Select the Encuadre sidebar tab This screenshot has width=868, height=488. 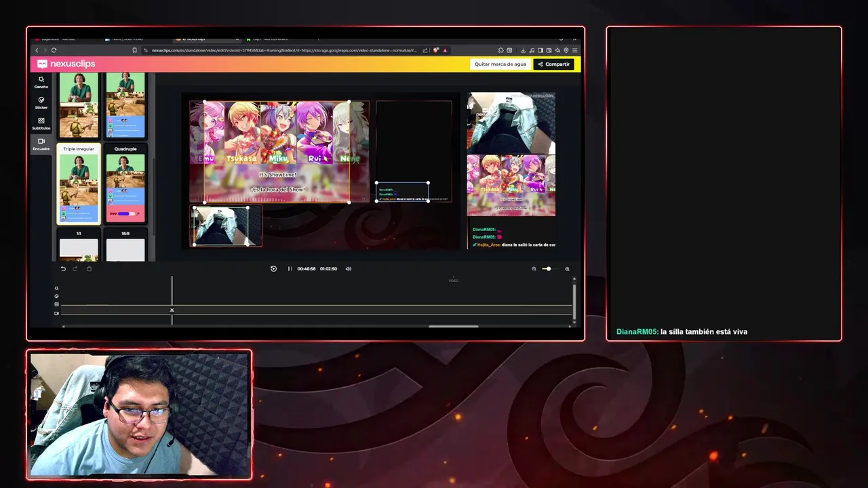click(x=41, y=144)
